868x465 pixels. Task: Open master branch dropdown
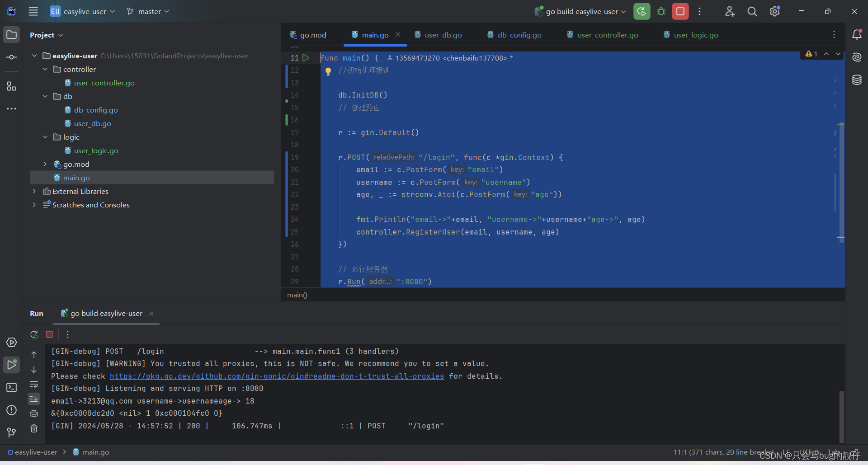click(148, 11)
